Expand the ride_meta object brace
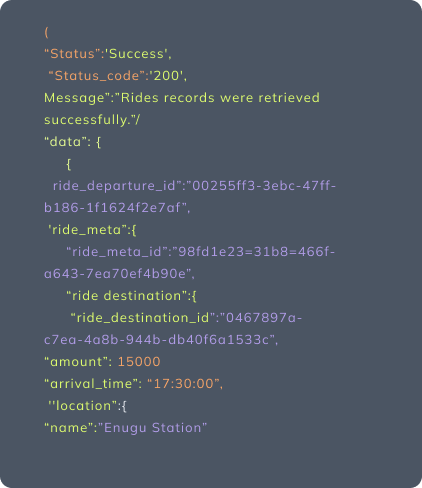This screenshot has height=488, width=422. coord(134,230)
